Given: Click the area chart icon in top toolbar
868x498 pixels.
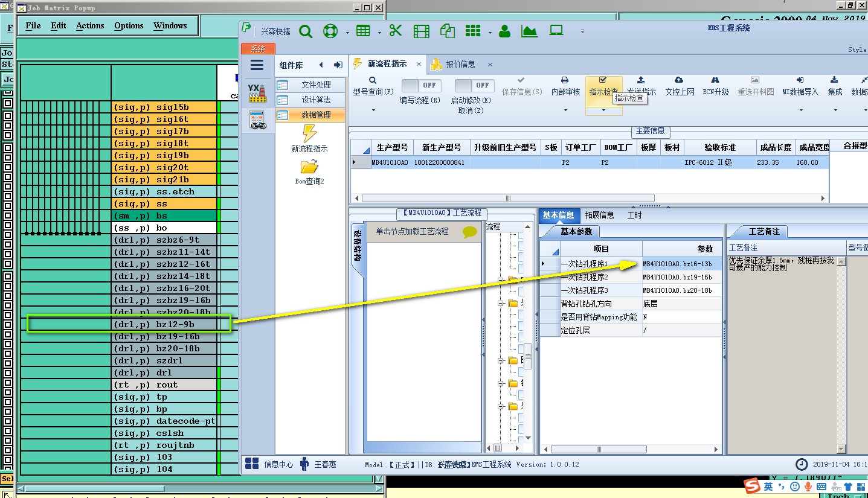Looking at the screenshot, I should (530, 31).
